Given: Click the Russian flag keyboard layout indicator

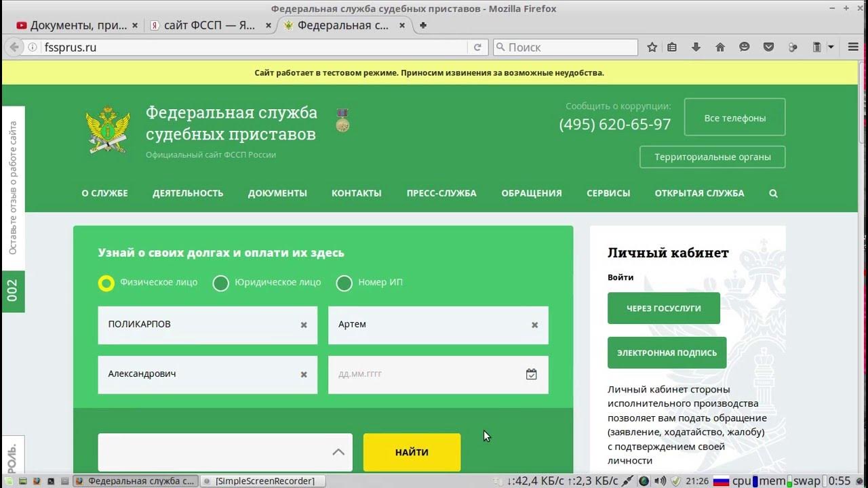Looking at the screenshot, I should [721, 481].
